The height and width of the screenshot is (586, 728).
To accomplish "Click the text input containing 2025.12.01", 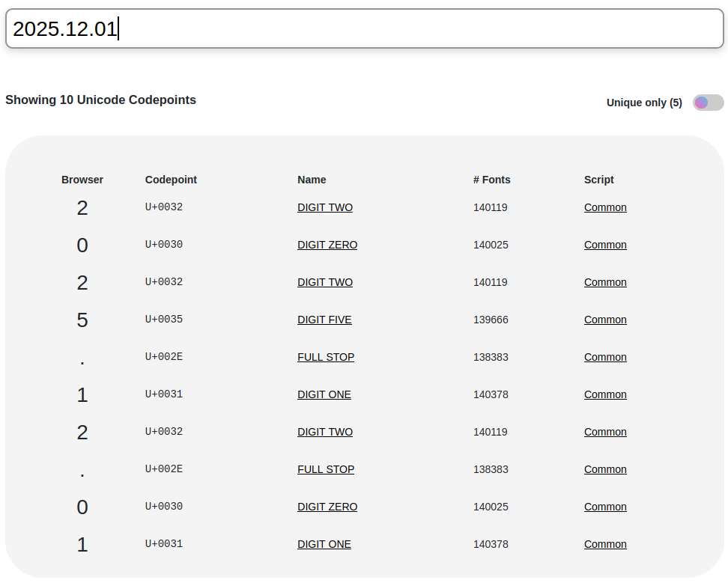I will pyautogui.click(x=364, y=29).
